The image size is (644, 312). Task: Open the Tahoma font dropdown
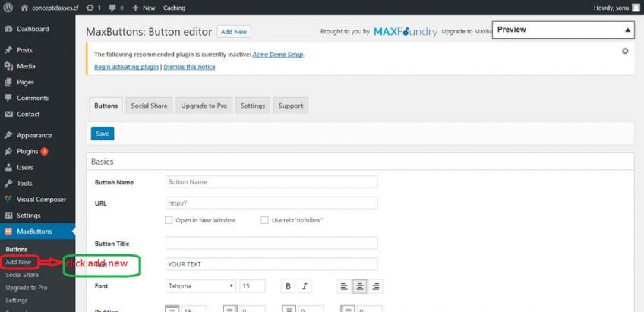200,286
